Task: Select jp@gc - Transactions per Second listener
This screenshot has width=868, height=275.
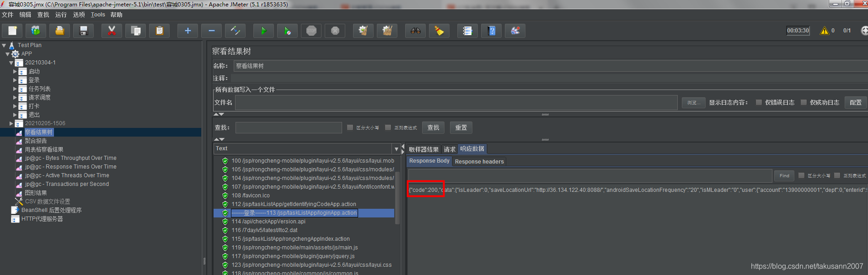Action: (x=67, y=184)
